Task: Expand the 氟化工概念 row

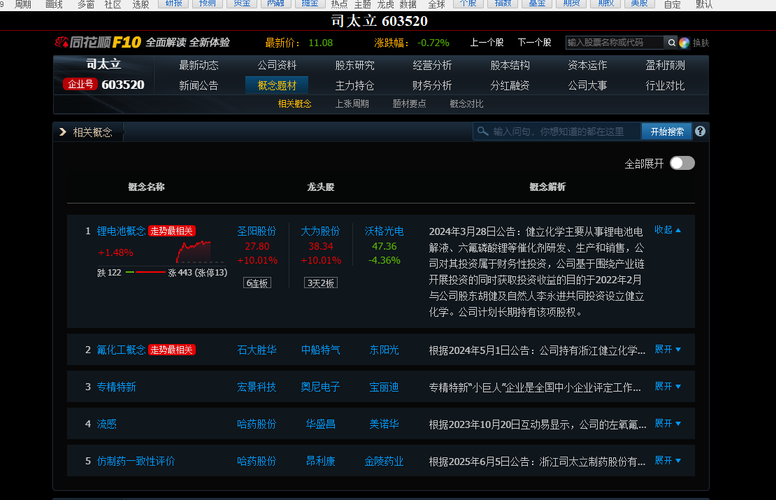Action: (668, 350)
